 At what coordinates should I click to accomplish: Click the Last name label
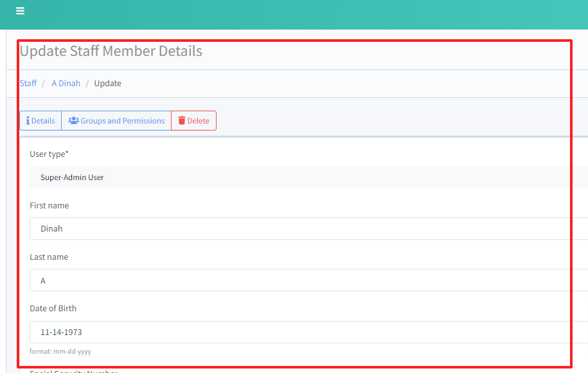pos(49,257)
